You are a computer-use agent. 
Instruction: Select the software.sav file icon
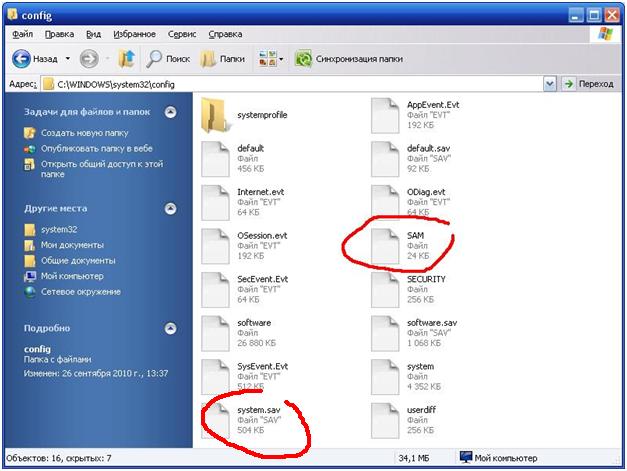tap(385, 333)
